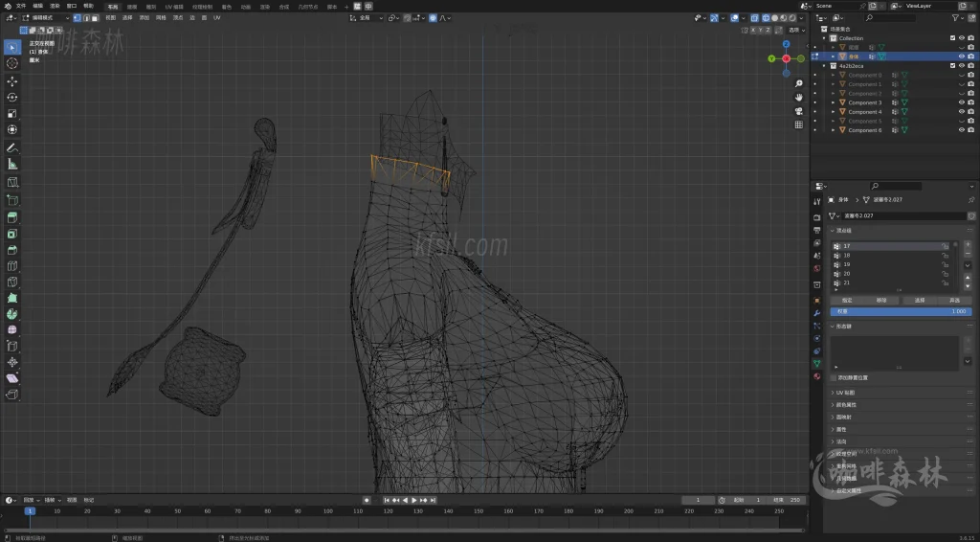The image size is (980, 542).
Task: Select the Annotate tool
Action: click(11, 148)
